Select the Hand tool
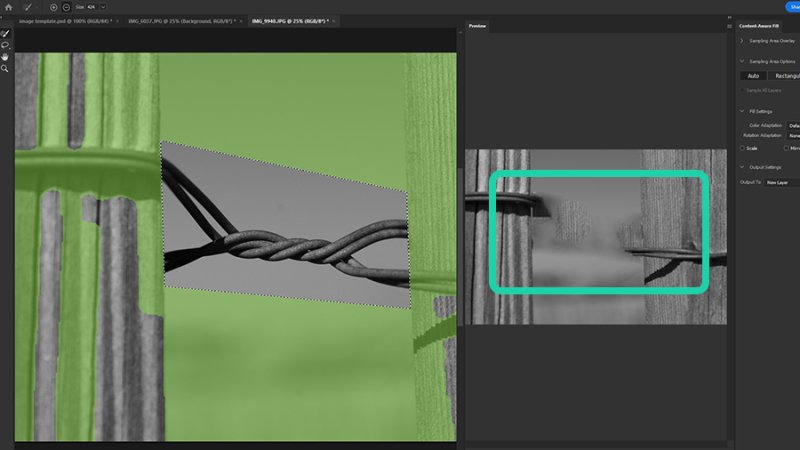800x450 pixels. pos(5,57)
